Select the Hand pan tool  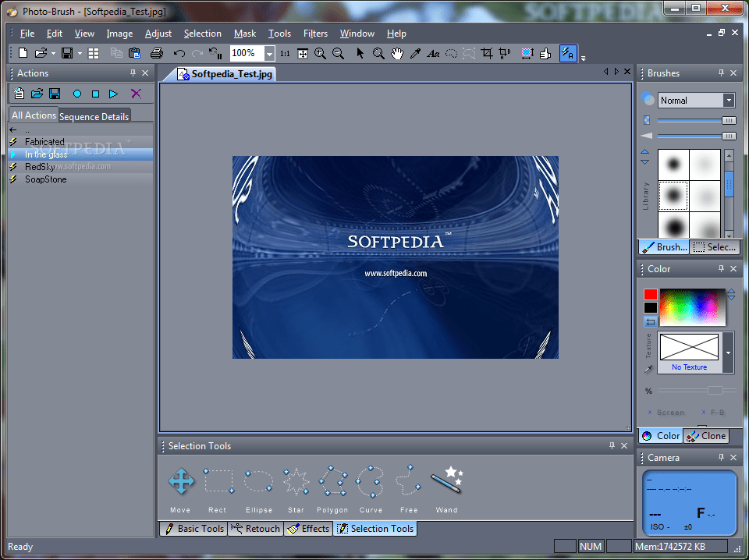coord(397,53)
